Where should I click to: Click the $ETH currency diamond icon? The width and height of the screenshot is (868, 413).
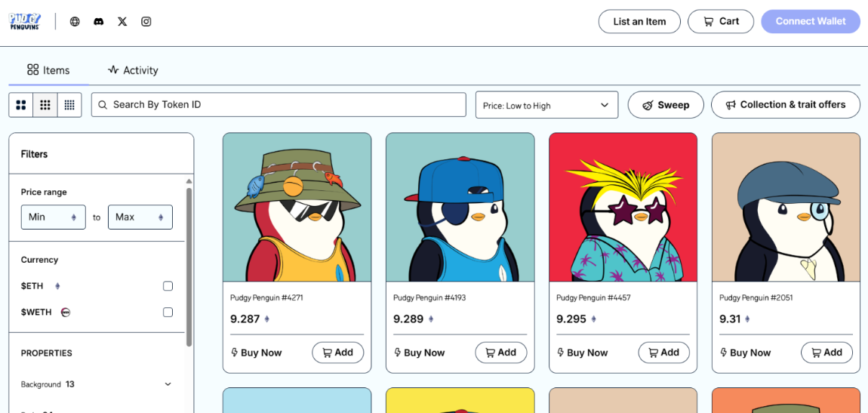[x=57, y=286]
